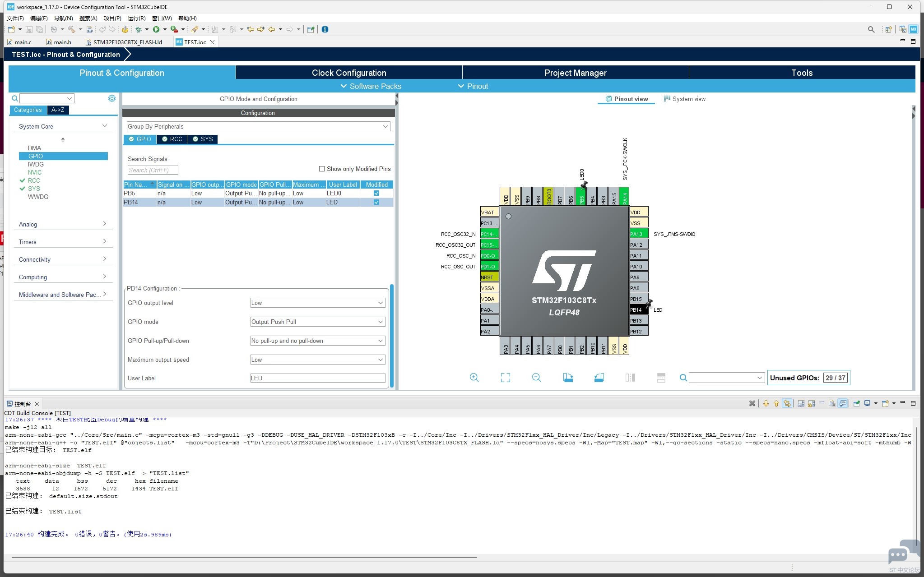Select IWDG in System Core list

[x=36, y=164]
